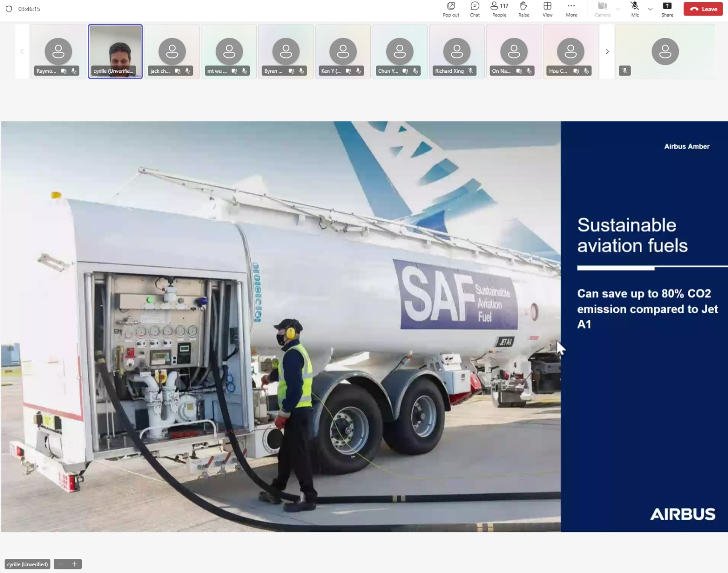The image size is (728, 573).
Task: Expand the Camera options dropdown arrow
Action: [618, 9]
